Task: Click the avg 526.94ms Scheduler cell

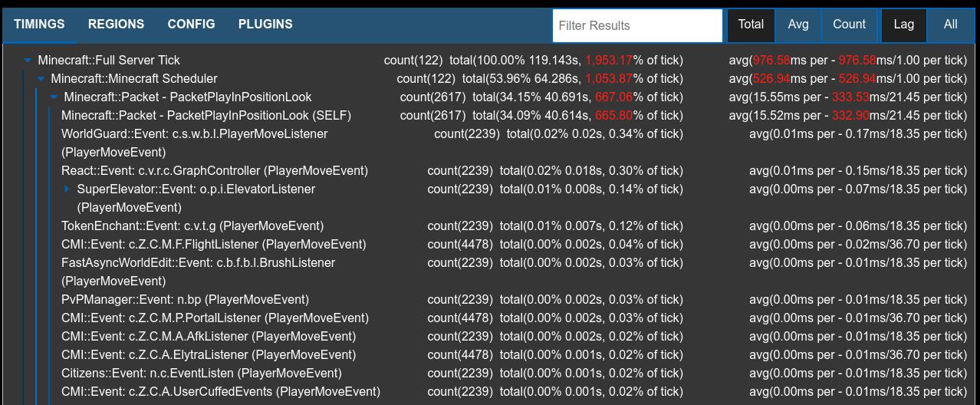Action: click(848, 78)
